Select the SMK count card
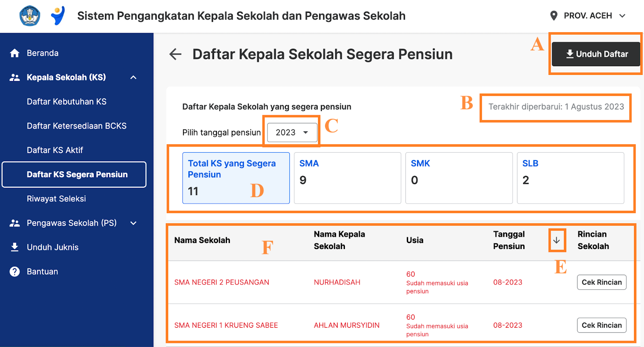Screen dimensions: 644x347 459,178
